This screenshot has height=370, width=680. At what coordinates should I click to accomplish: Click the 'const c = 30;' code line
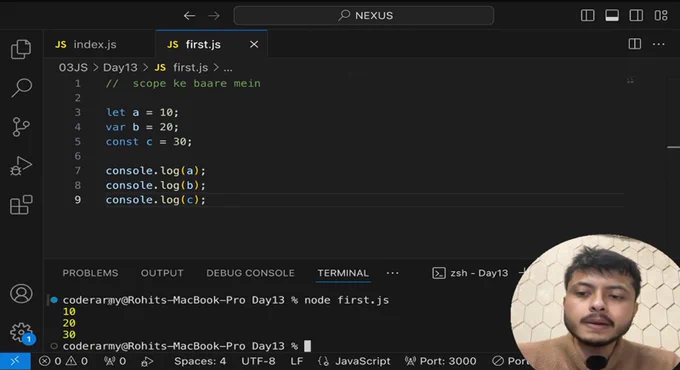[x=149, y=141]
